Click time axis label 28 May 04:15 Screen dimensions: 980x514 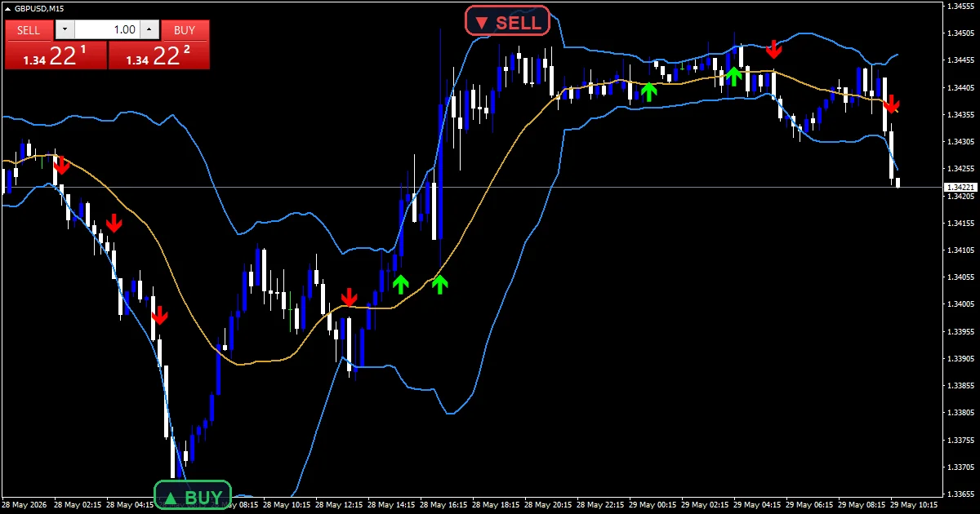point(128,505)
